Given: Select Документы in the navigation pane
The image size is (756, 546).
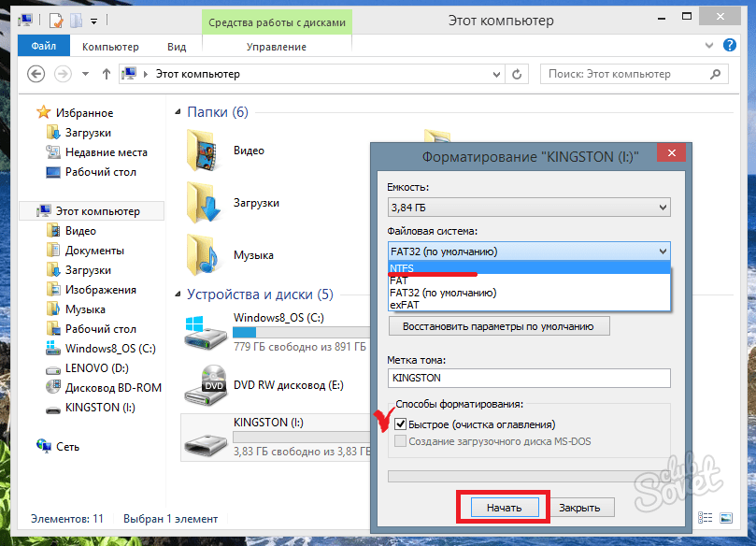Looking at the screenshot, I should 93,251.
